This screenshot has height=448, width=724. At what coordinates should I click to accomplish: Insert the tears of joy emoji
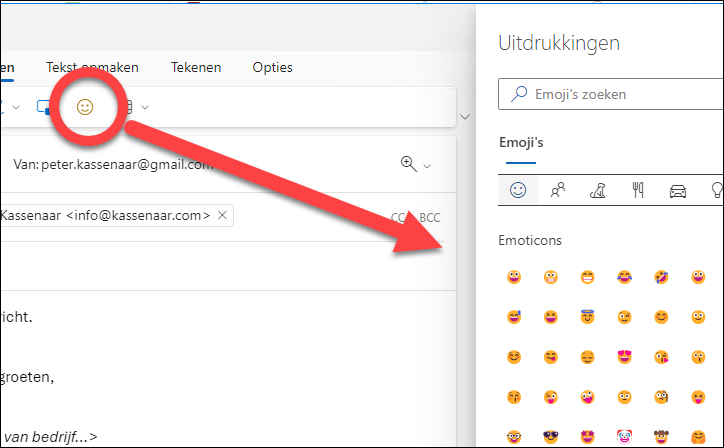624,277
